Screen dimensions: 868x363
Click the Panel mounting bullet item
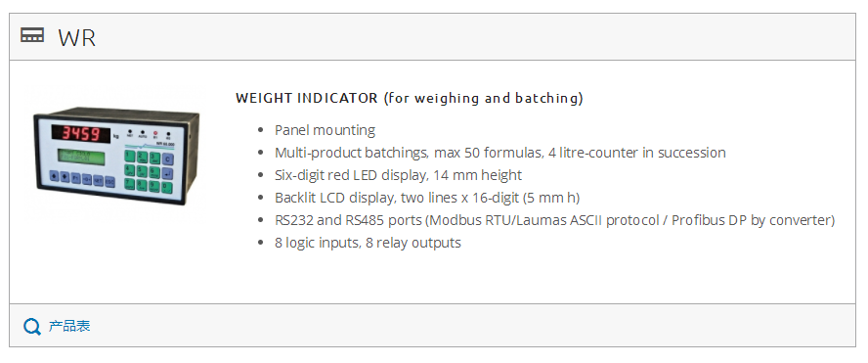tap(325, 130)
